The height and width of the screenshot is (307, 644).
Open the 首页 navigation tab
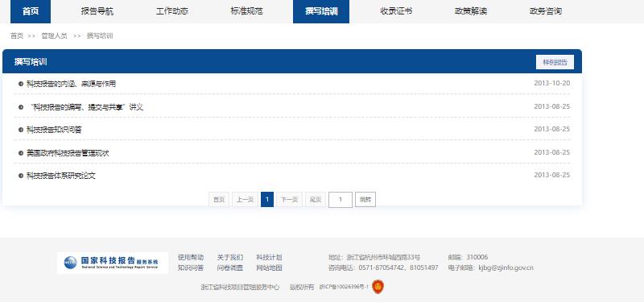(x=31, y=11)
